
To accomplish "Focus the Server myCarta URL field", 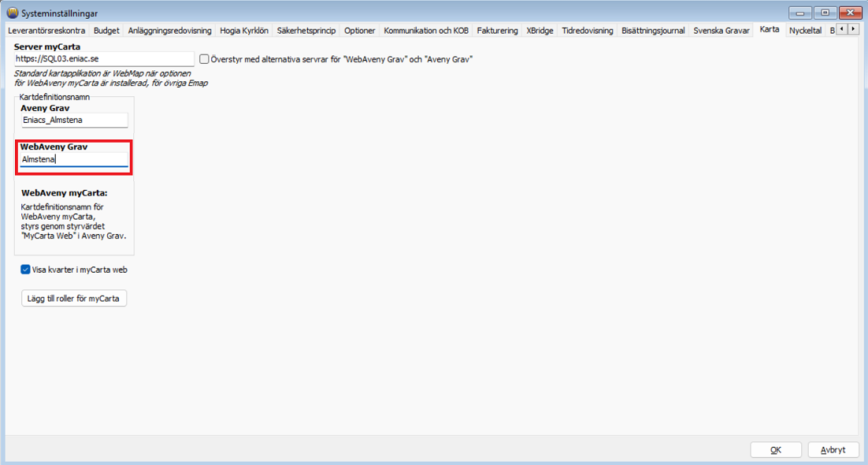I will (104, 59).
